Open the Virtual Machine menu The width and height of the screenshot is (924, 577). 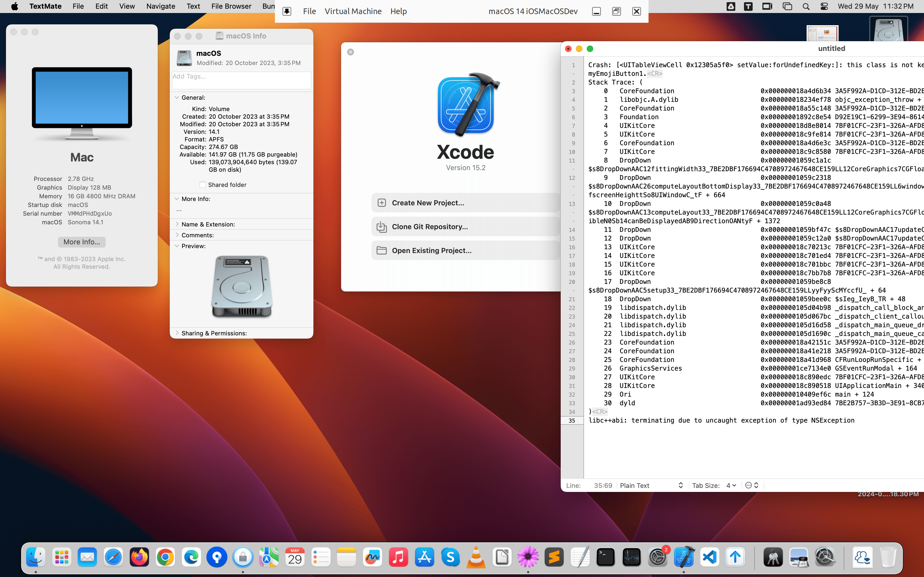(353, 11)
